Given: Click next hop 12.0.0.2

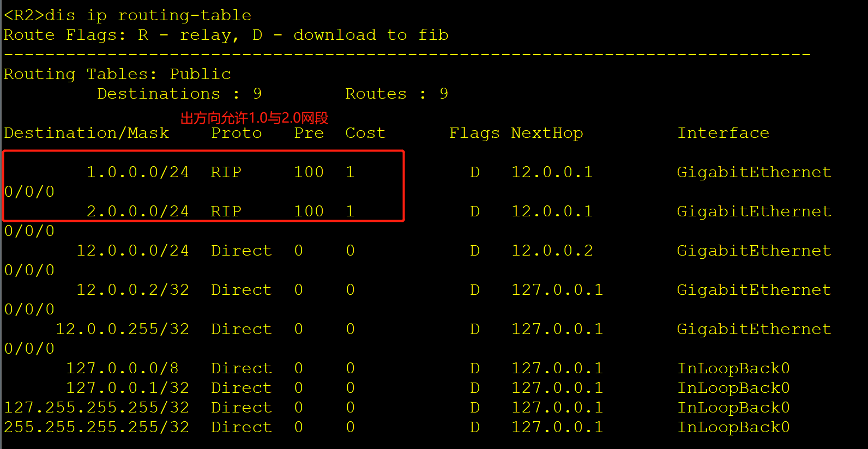Looking at the screenshot, I should click(552, 251).
